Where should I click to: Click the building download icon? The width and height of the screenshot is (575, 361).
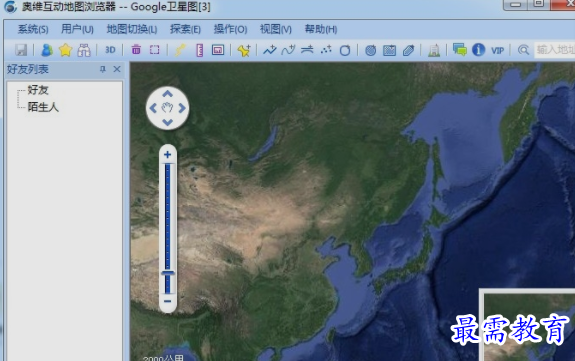[x=434, y=50]
